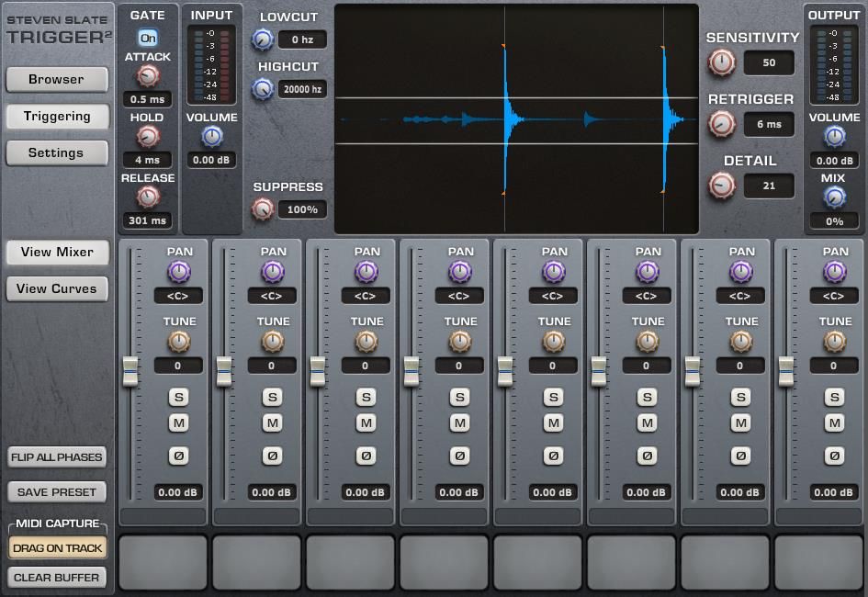868x597 pixels.
Task: Click channel 8 volume fader handle
Action: pyautogui.click(x=786, y=371)
